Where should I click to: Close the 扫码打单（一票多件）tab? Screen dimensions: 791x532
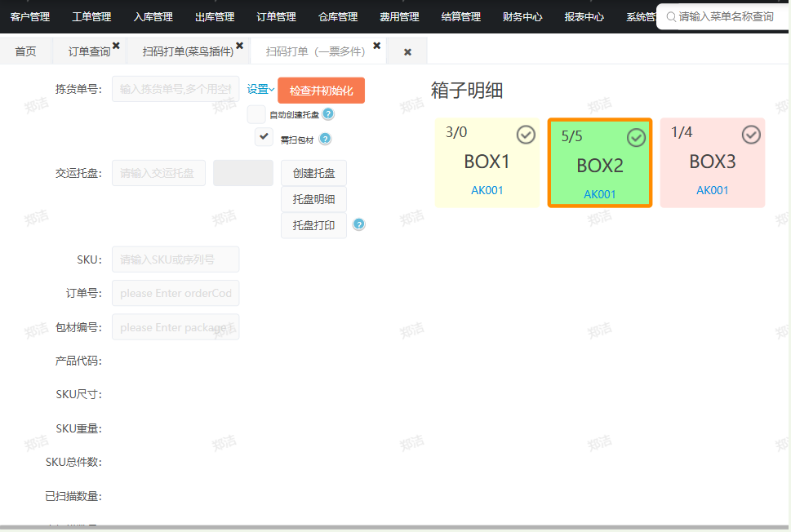click(x=376, y=46)
